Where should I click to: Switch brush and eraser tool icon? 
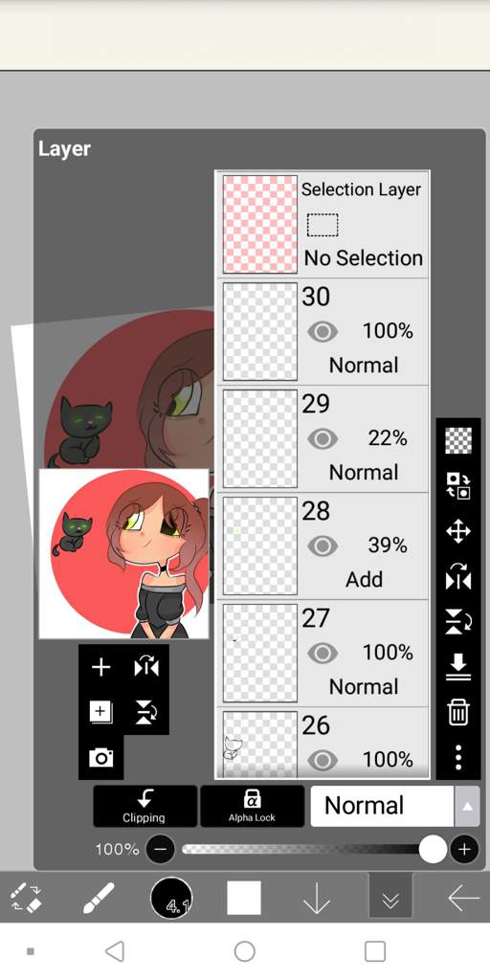pos(26,899)
